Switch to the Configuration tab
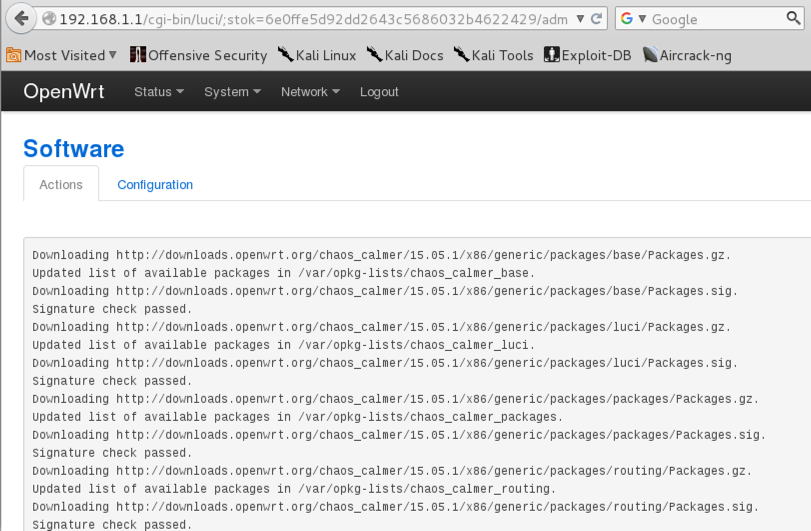The image size is (811, 531). click(x=155, y=185)
